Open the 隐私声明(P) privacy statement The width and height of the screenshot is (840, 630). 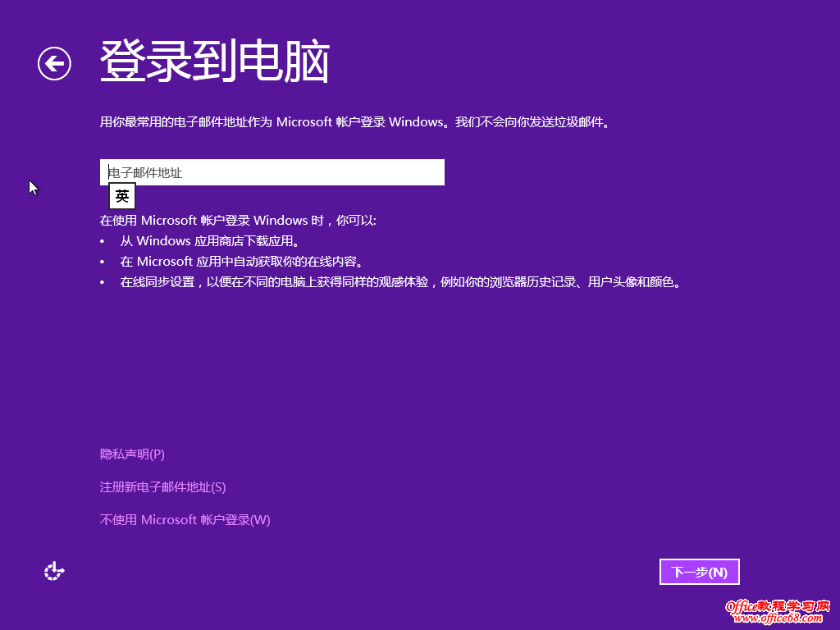(131, 453)
